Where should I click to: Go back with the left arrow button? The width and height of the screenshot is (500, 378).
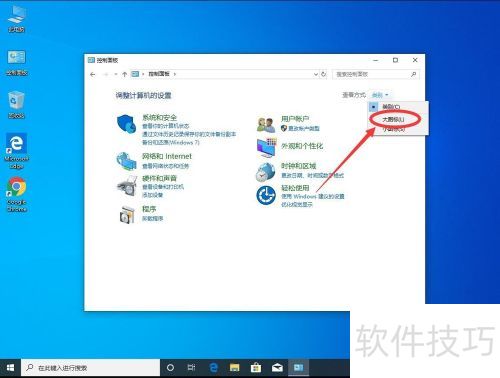pyautogui.click(x=93, y=74)
